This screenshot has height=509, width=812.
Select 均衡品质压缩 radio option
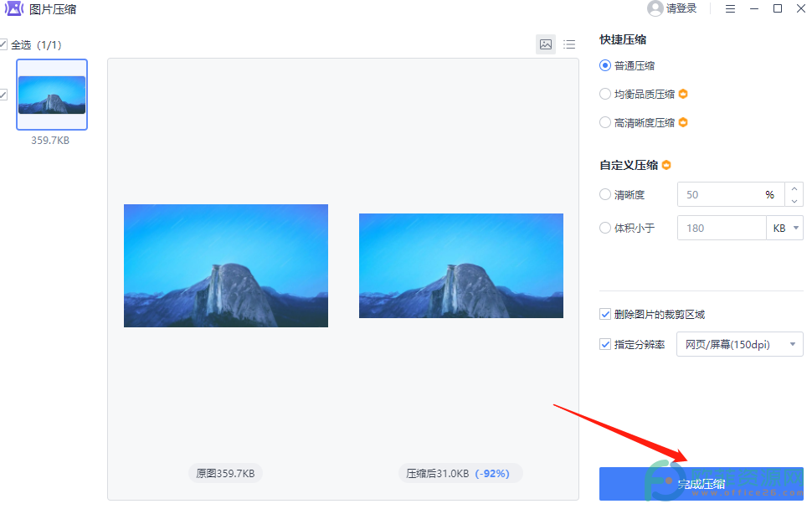(605, 94)
